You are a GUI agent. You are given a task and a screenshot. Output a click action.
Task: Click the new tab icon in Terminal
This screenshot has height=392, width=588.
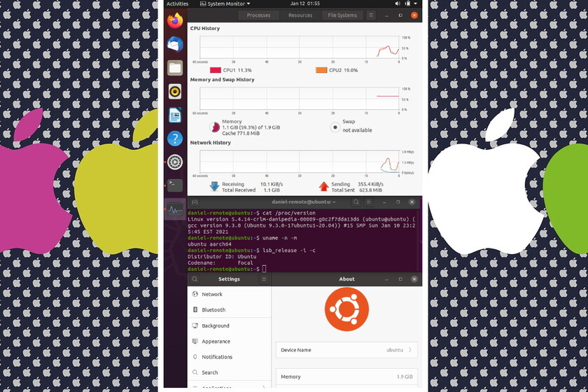pyautogui.click(x=195, y=202)
